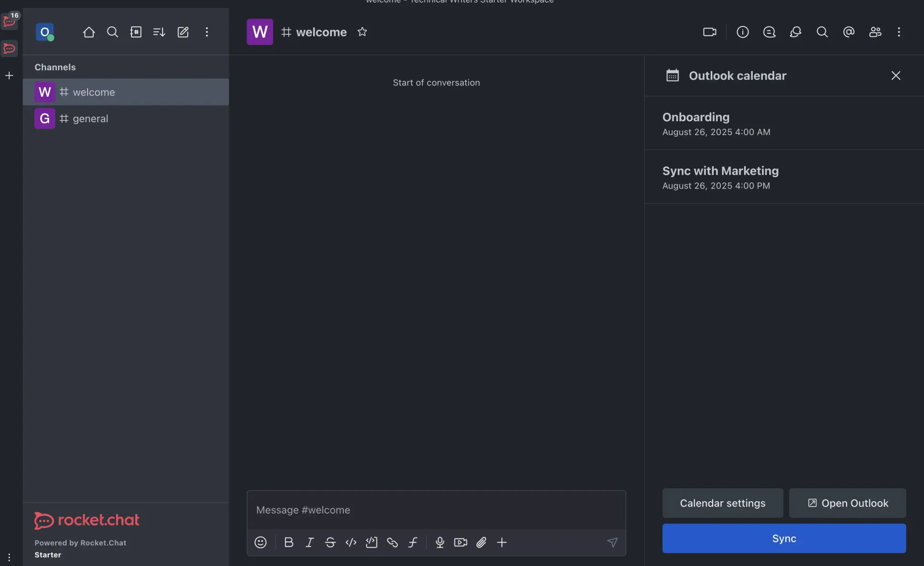
Task: Focus the Message #welcome input field
Action: tap(436, 510)
